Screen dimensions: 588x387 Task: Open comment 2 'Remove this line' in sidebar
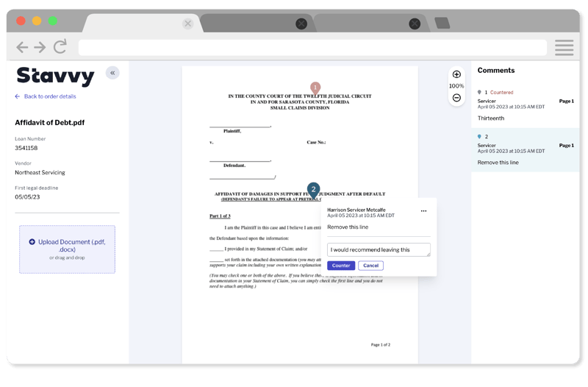tap(525, 150)
